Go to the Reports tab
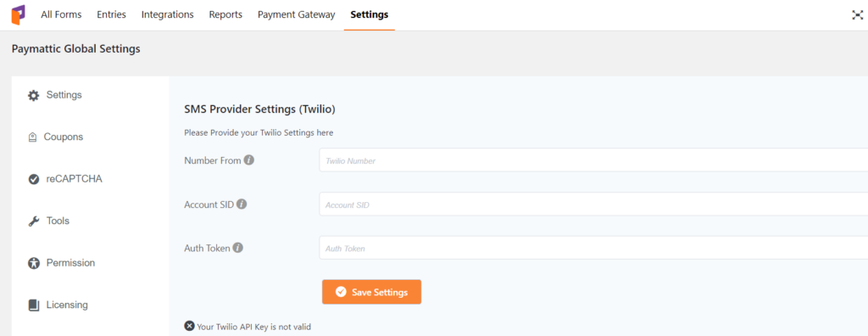Screen dimensions: 868x336 tap(225, 15)
